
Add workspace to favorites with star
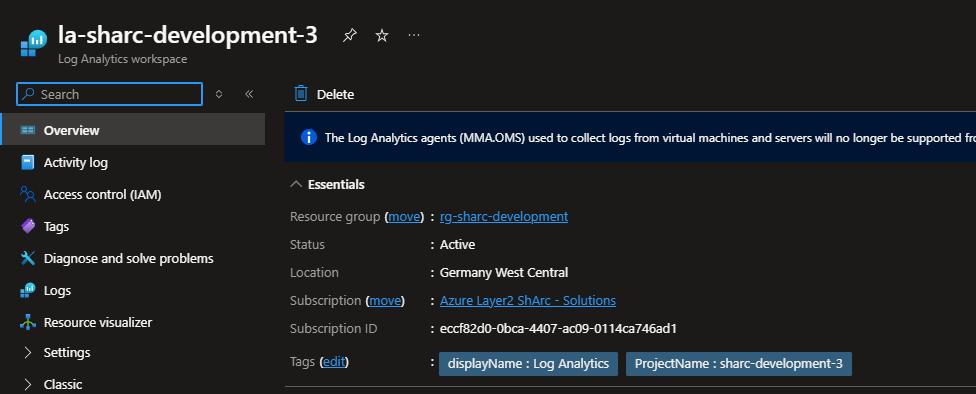tap(382, 36)
